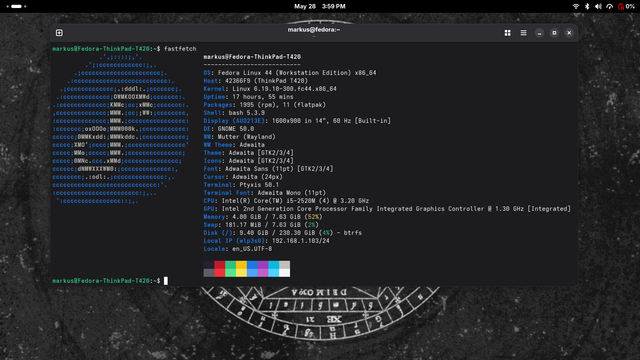Click the typed fastfetch command
640x360 pixels.
pos(180,49)
